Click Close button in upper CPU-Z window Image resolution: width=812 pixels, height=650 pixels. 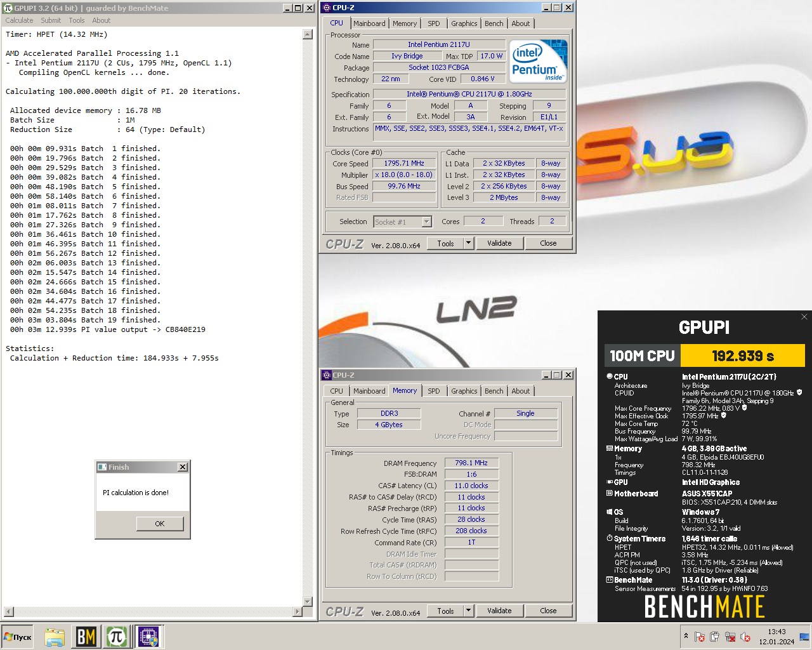click(549, 243)
